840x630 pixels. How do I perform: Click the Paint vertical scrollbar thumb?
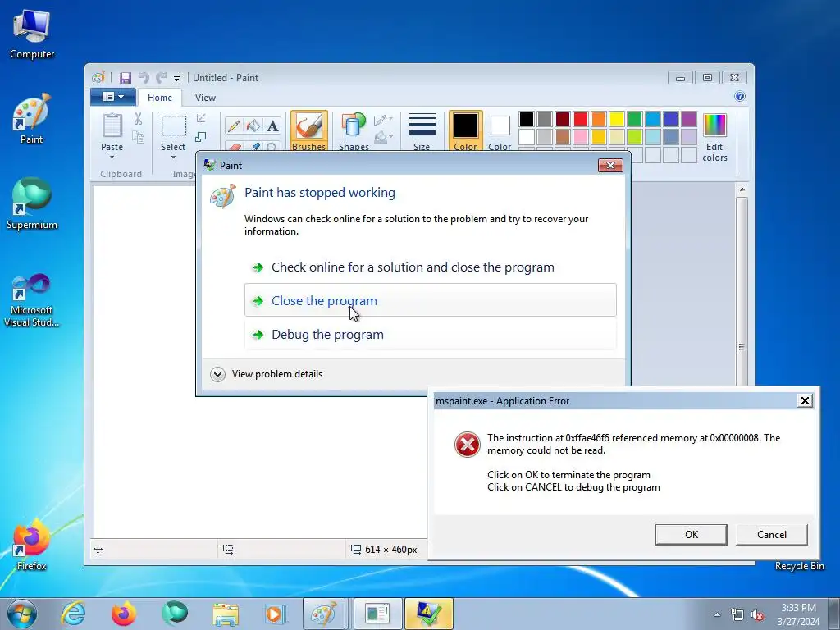(x=742, y=294)
